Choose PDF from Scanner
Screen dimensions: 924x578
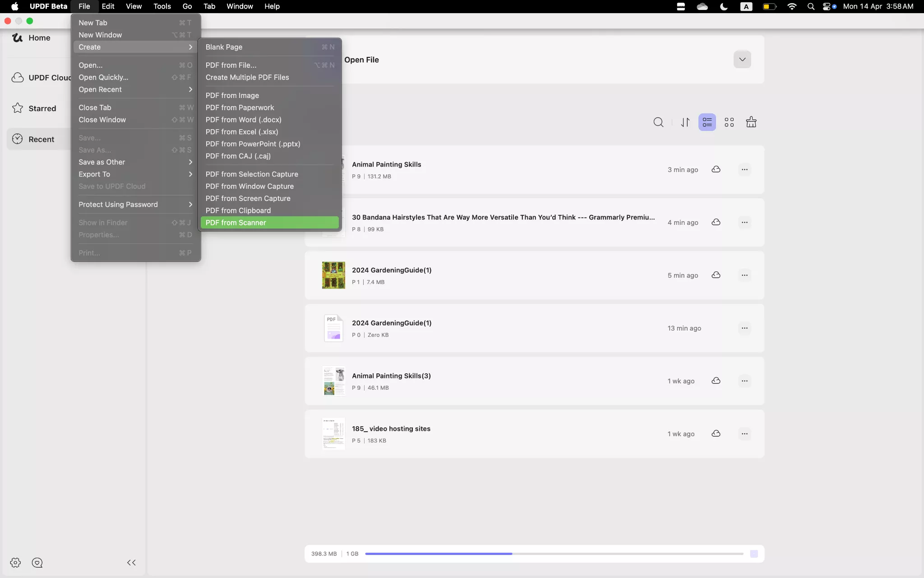(269, 223)
